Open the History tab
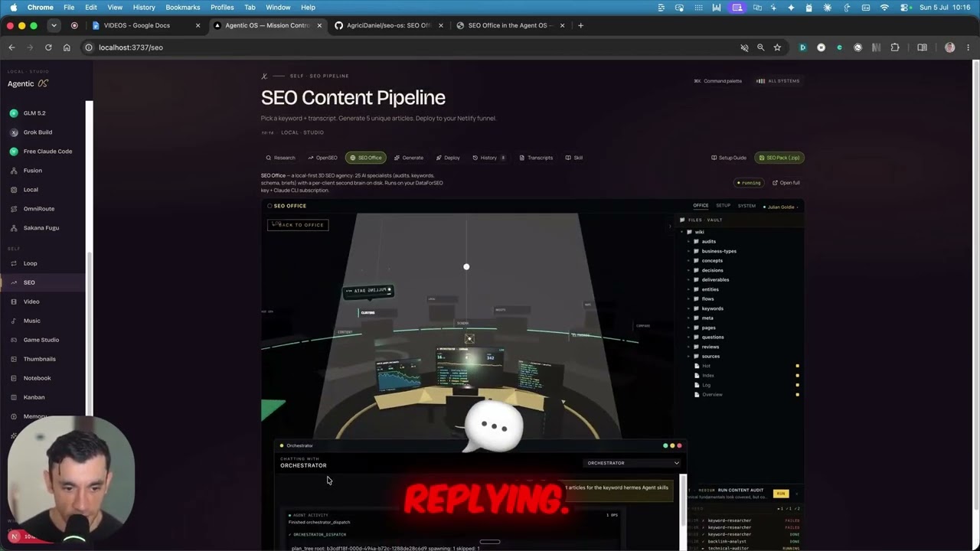Viewport: 980px width, 551px height. coord(488,158)
